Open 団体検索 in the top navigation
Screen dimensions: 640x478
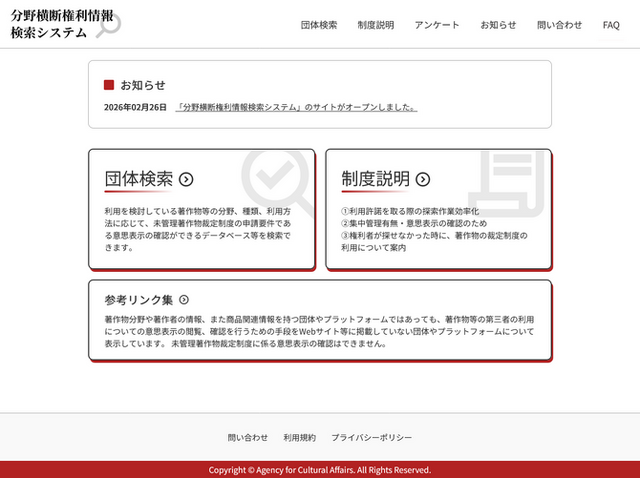point(319,25)
